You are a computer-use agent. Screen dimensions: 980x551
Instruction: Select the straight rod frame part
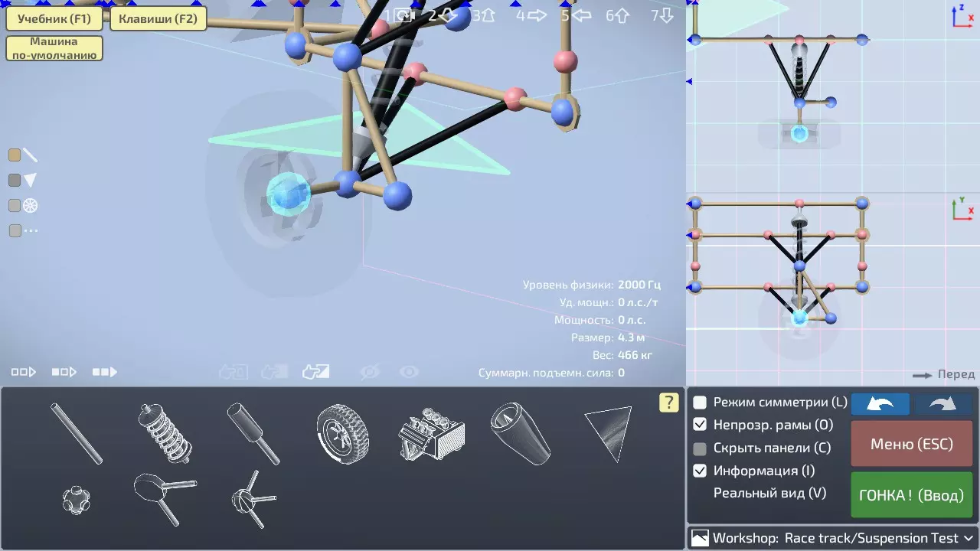tap(76, 433)
